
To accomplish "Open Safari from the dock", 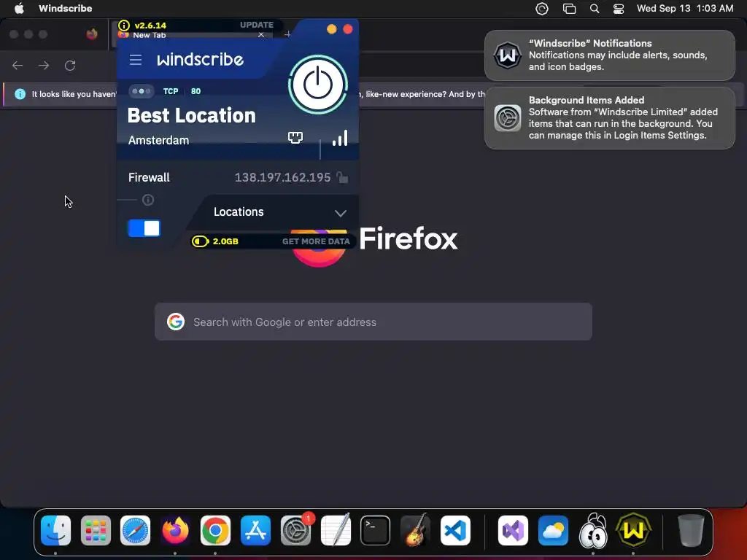I will 135,530.
